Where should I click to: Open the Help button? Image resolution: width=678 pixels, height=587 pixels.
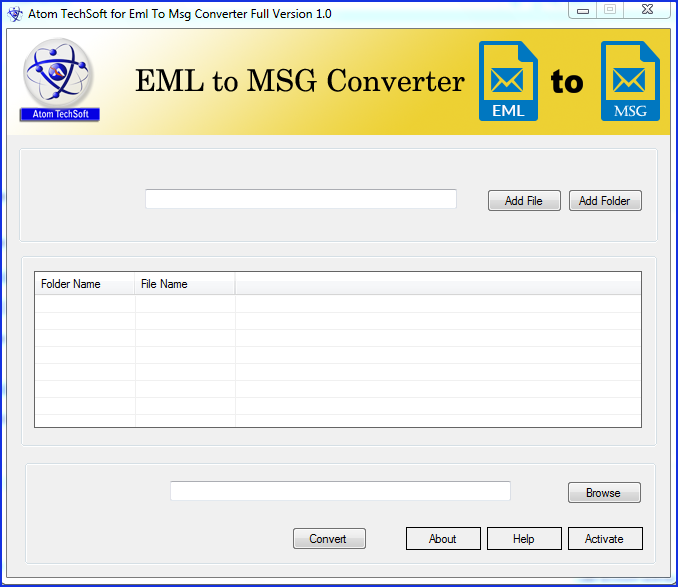click(524, 539)
